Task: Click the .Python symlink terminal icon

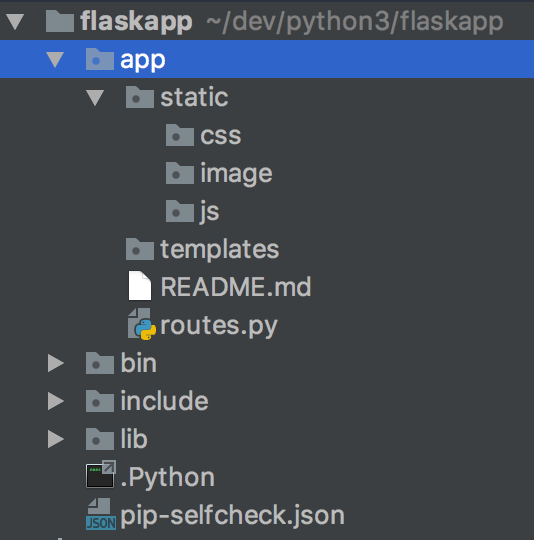Action: point(101,474)
